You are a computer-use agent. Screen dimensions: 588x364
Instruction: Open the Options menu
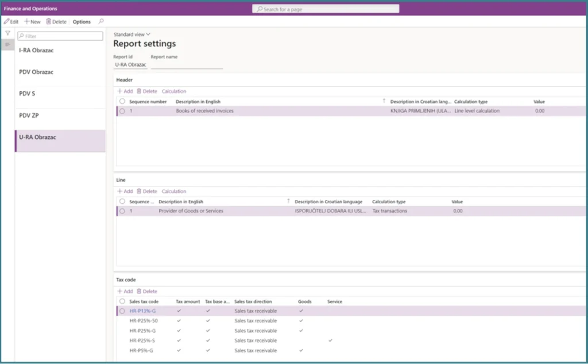[82, 22]
